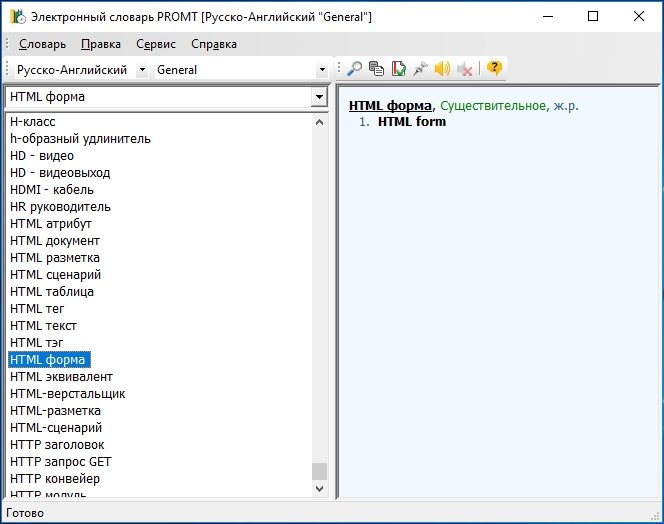Select the hyphenated HTML-разметка entry

(55, 410)
